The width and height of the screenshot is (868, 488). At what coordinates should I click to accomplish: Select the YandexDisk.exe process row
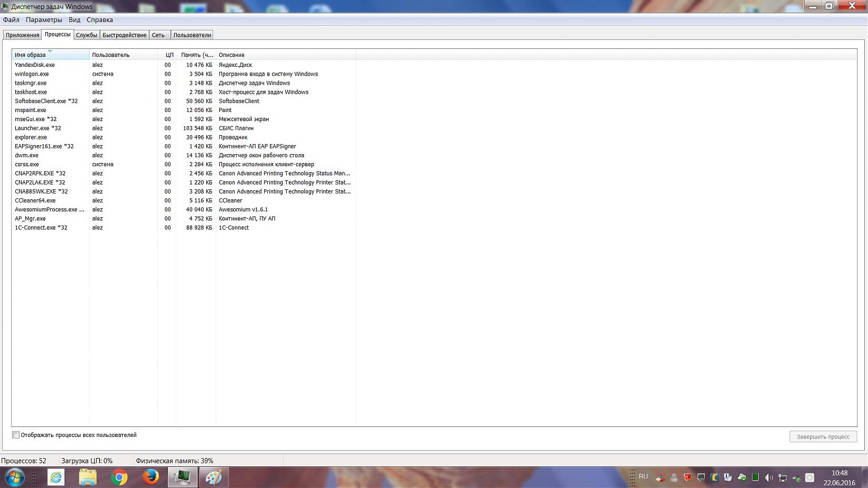pyautogui.click(x=184, y=65)
